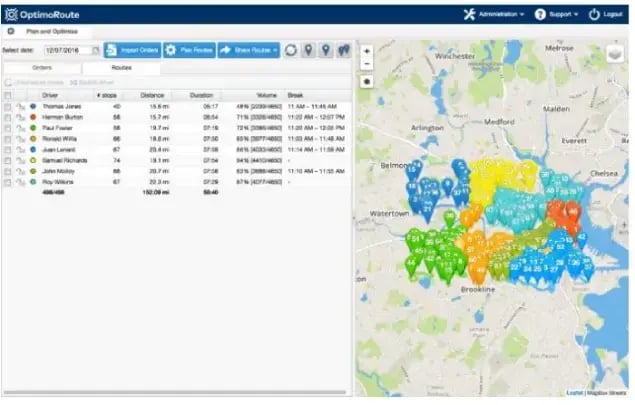The image size is (635, 405).
Task: Click the duration cell 06:17
Action: [211, 107]
